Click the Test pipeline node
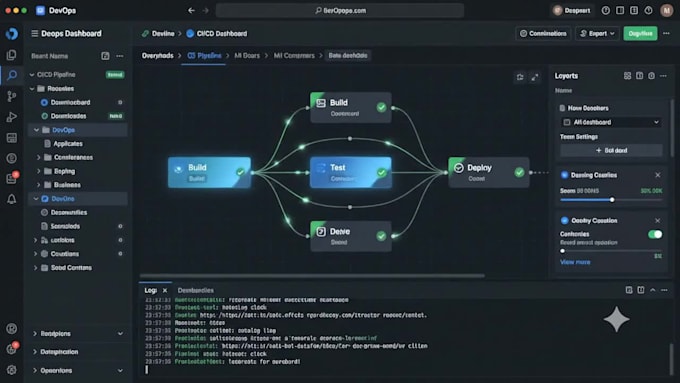 (351, 172)
